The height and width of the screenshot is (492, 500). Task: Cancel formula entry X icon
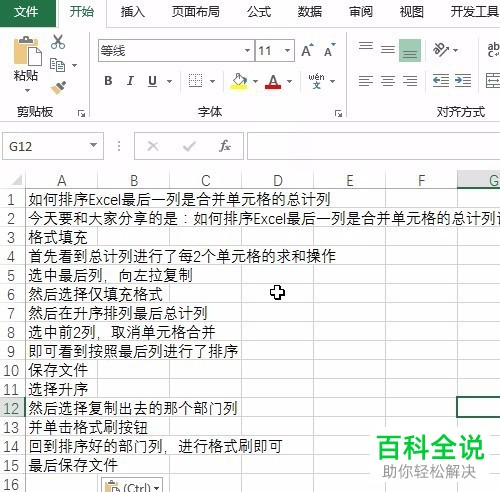(x=153, y=146)
